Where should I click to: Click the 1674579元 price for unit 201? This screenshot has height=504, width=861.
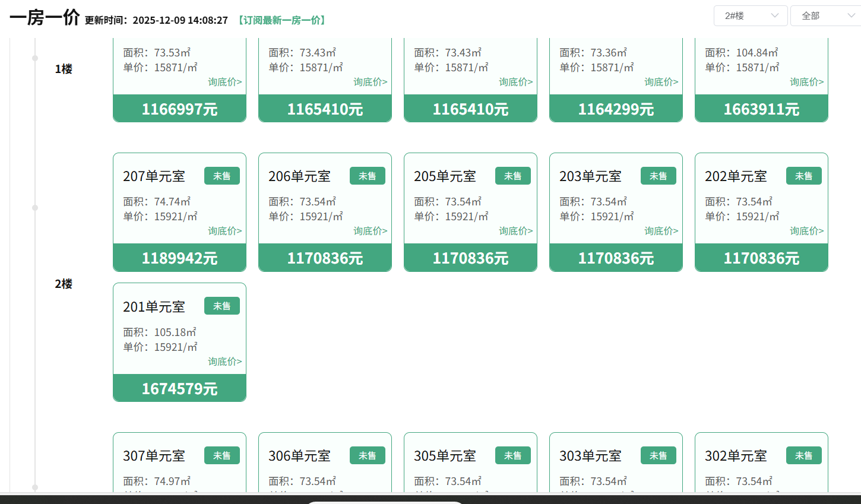pyautogui.click(x=179, y=389)
